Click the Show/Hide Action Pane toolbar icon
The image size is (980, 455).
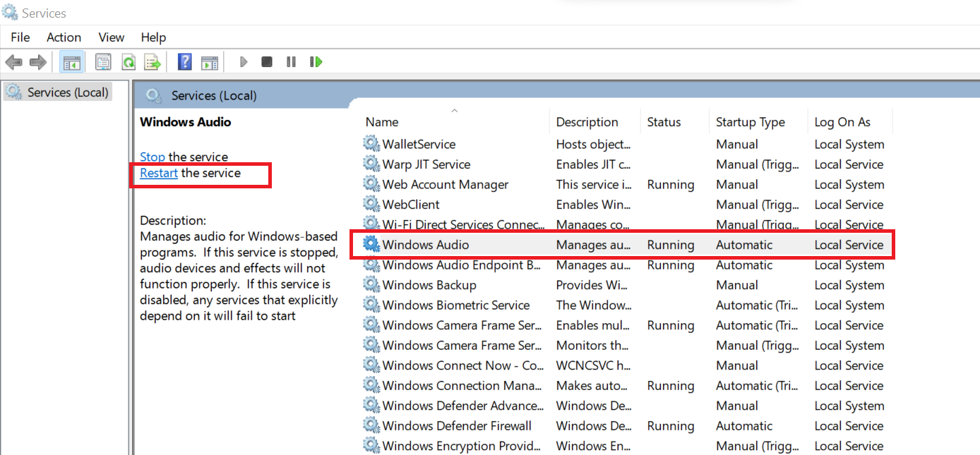coord(209,62)
